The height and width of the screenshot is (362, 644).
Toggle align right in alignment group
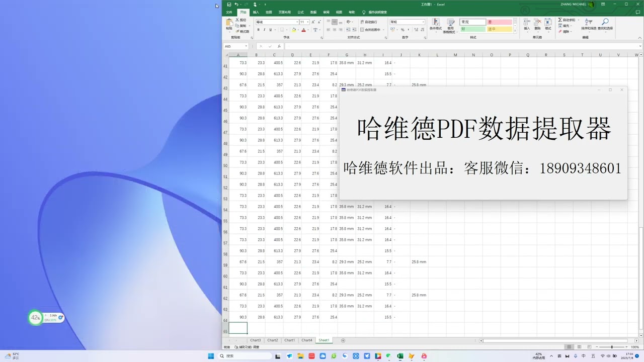(341, 30)
